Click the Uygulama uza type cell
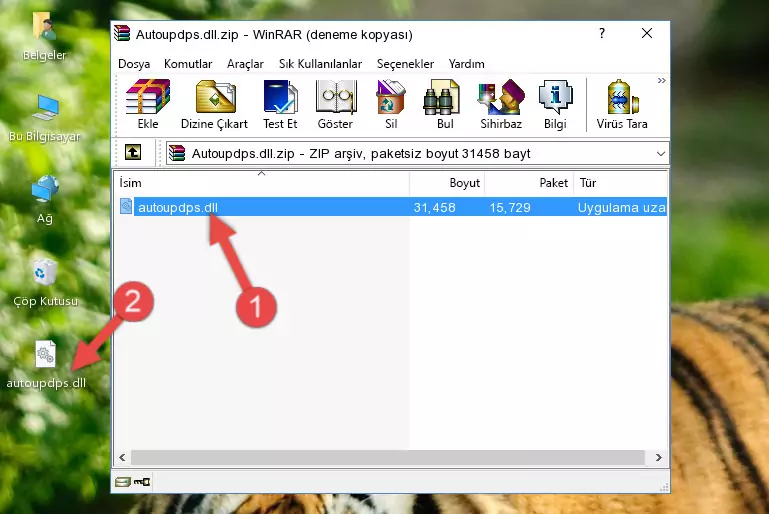769x514 pixels. click(621, 207)
